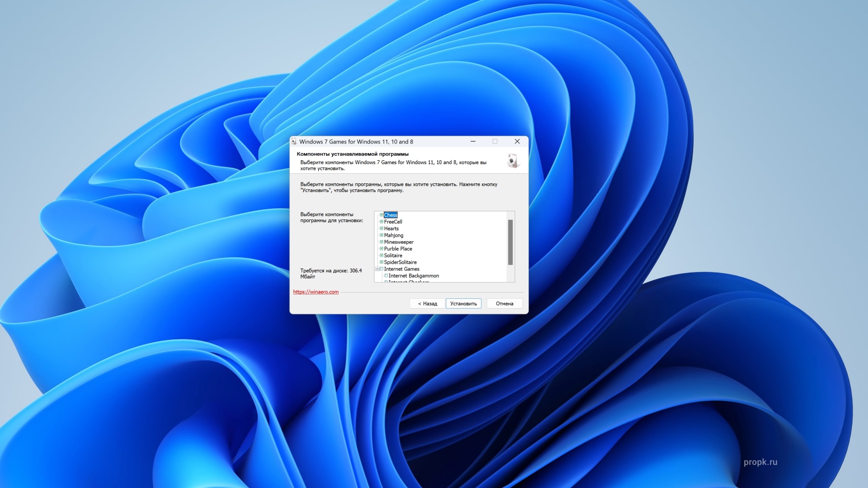This screenshot has width=868, height=488.
Task: Enable the Internet Games group checkbox
Action: pos(382,269)
